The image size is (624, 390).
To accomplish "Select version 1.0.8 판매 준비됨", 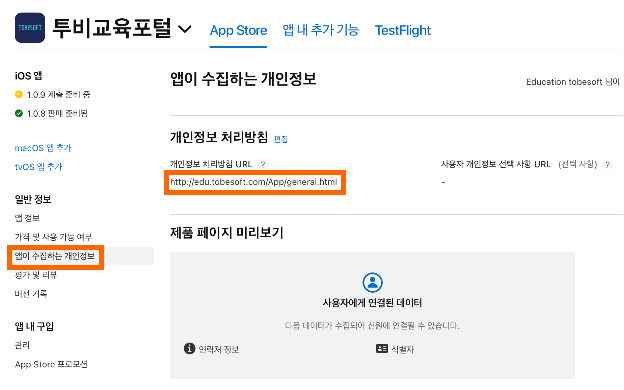I will click(x=57, y=114).
